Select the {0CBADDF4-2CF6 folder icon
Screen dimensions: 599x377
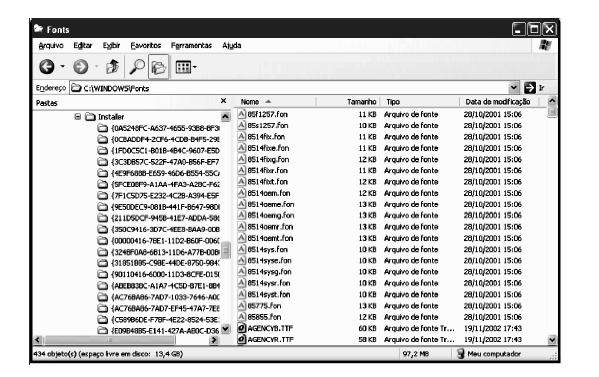[x=102, y=139]
